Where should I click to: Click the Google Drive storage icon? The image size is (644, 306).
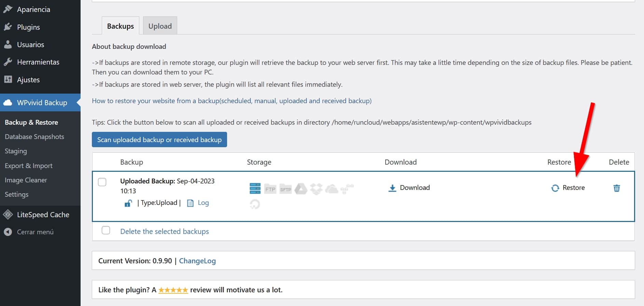click(x=301, y=189)
